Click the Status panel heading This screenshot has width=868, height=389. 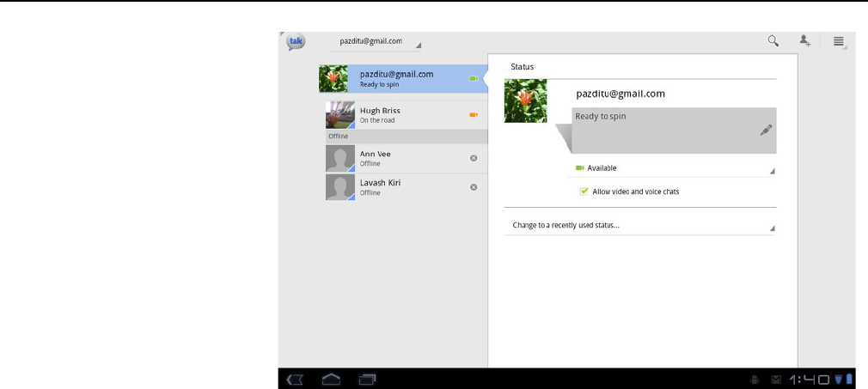coord(522,67)
